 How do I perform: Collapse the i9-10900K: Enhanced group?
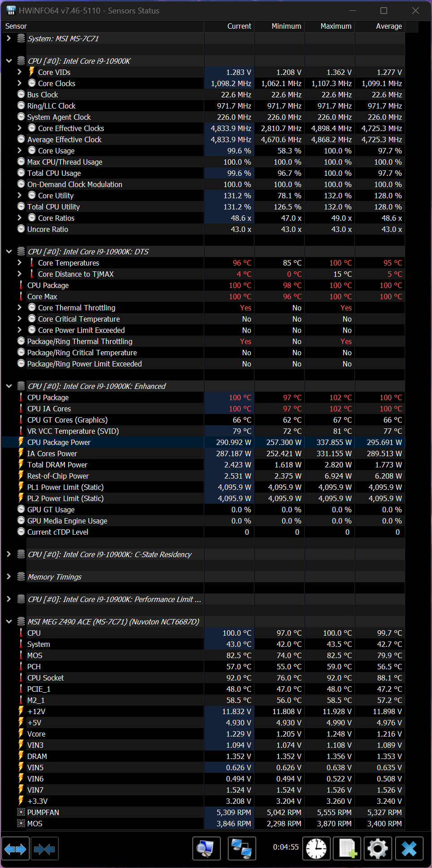point(9,386)
